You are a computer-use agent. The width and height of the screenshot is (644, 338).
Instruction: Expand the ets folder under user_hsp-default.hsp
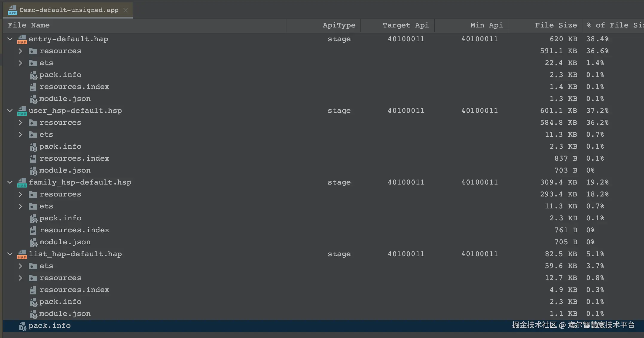(x=20, y=135)
